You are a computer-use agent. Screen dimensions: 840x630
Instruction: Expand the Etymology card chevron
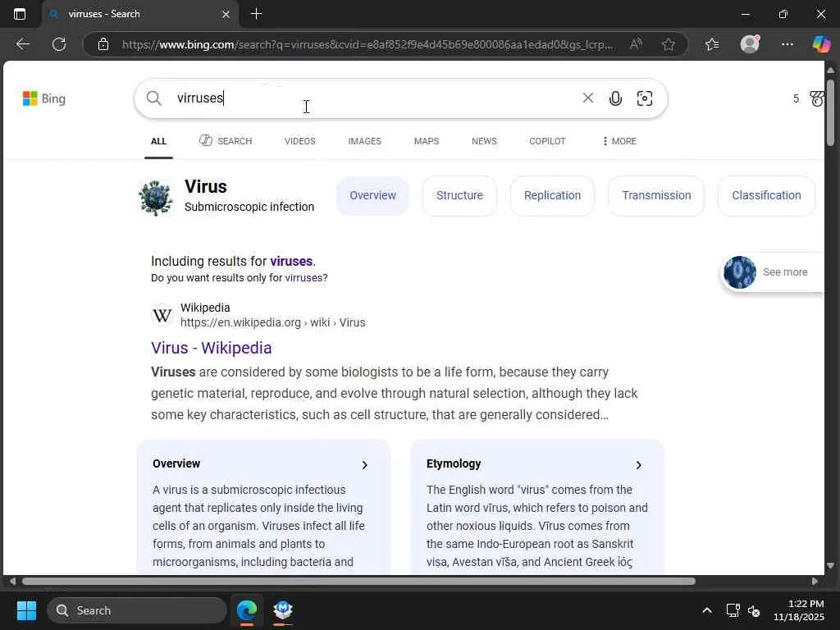point(638,465)
